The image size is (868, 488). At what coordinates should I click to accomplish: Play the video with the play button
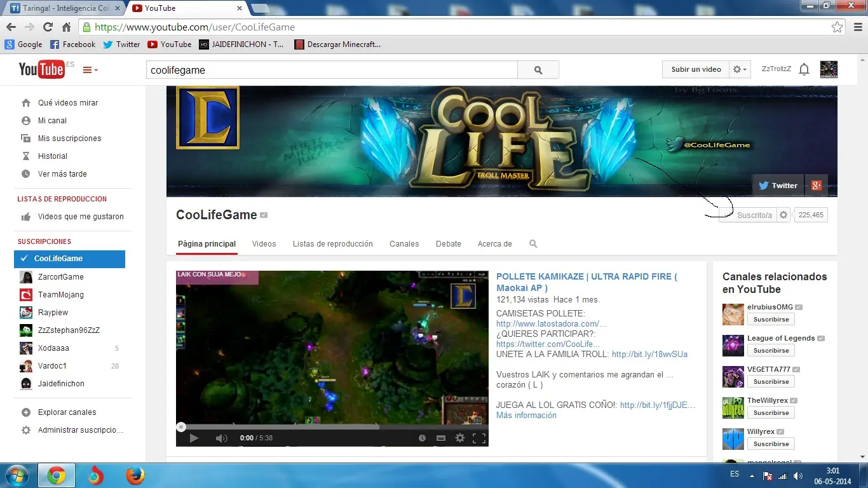pos(194,438)
